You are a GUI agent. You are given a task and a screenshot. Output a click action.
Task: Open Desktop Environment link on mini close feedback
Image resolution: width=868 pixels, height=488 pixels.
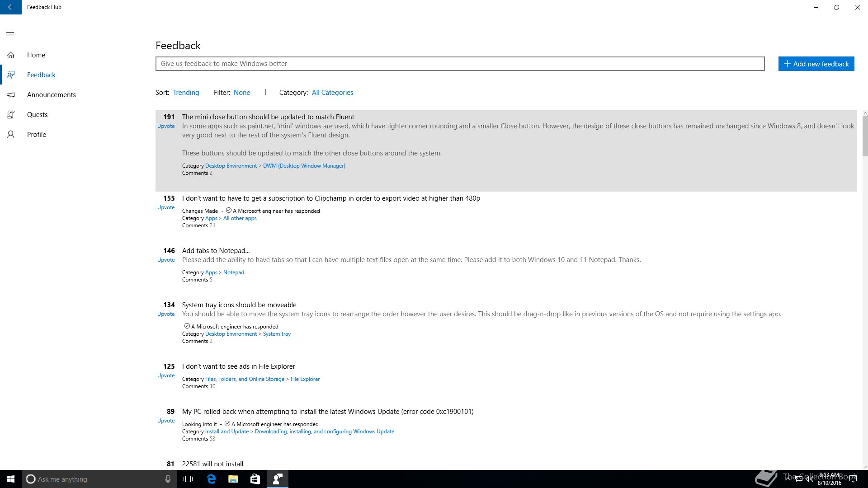(x=231, y=166)
